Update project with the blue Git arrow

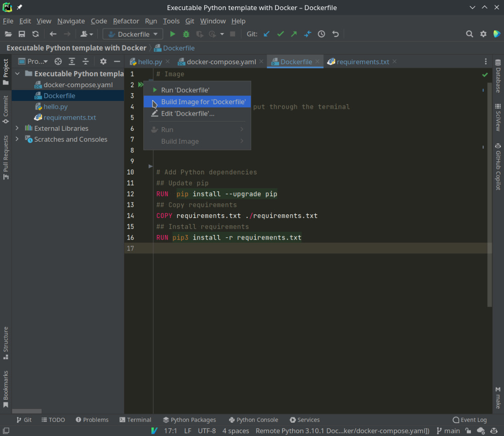click(267, 34)
